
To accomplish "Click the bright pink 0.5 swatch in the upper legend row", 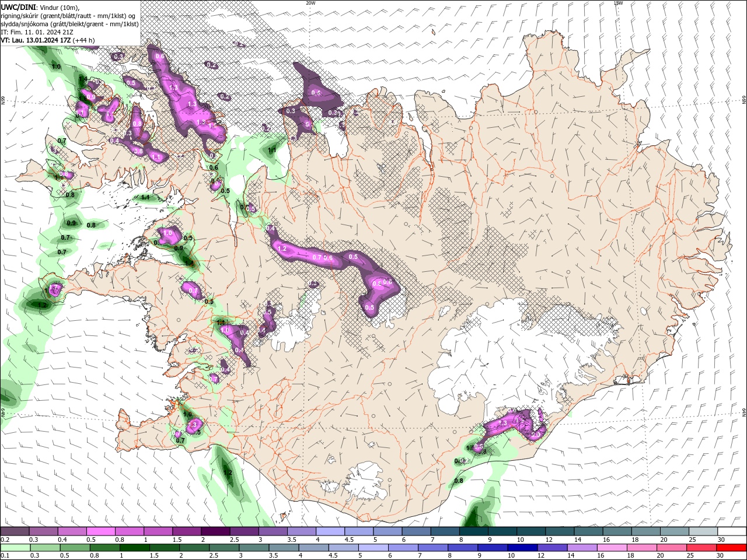I will 100,531.
